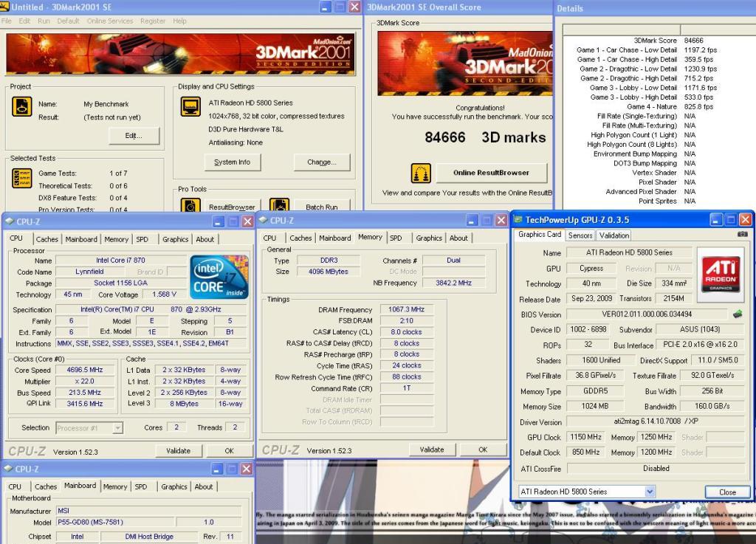Open the Run menu in 3DMark2001
Image resolution: width=756 pixels, height=544 pixels.
[44, 21]
